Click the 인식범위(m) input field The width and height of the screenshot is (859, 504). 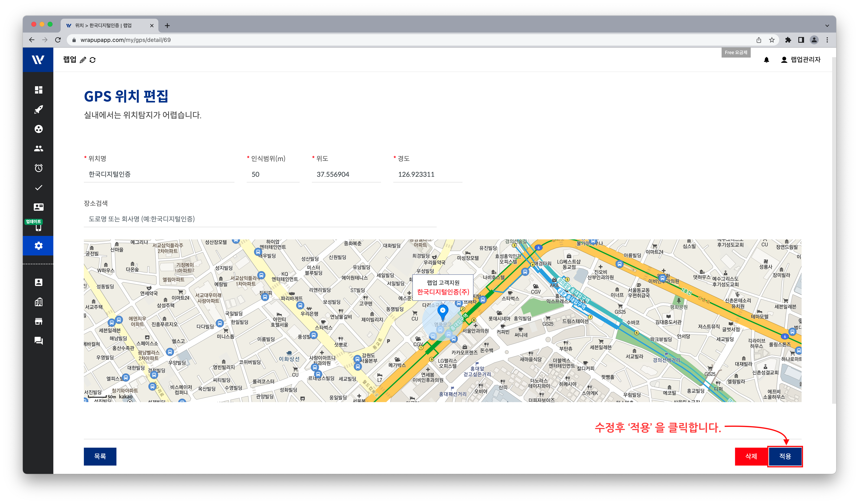(x=273, y=174)
